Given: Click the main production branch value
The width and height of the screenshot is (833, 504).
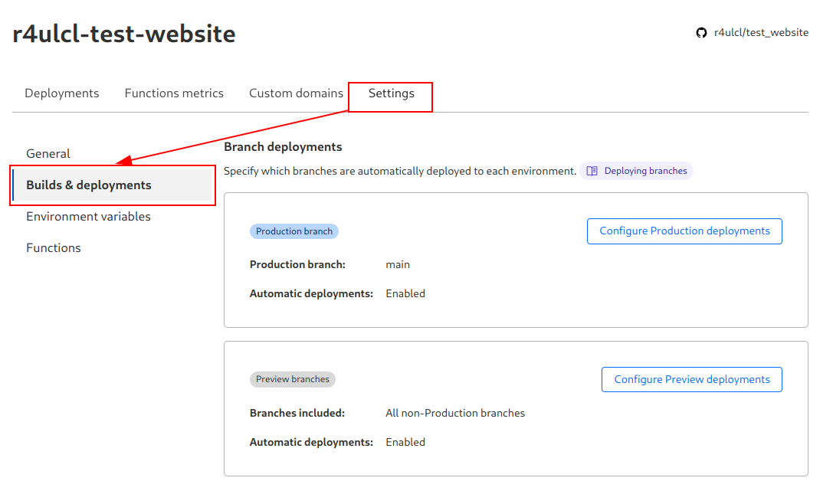Looking at the screenshot, I should tap(398, 264).
